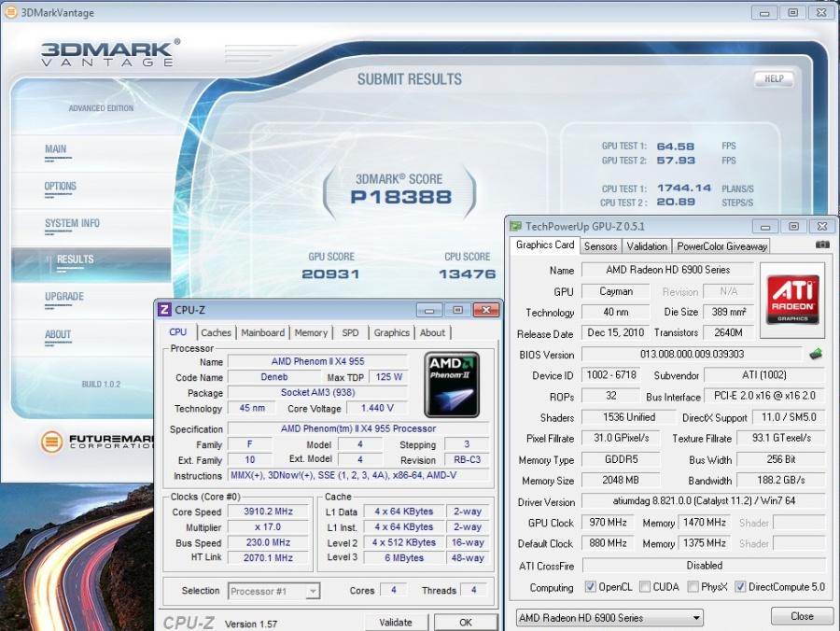The height and width of the screenshot is (631, 840).
Task: Open the AMD Radeon HD 6900 Series dropdown
Action: [609, 618]
